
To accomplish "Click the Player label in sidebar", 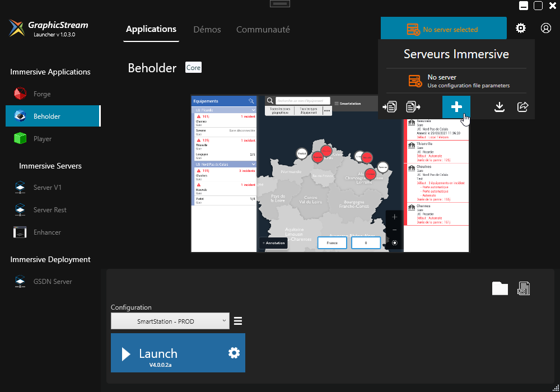I will click(x=43, y=139).
